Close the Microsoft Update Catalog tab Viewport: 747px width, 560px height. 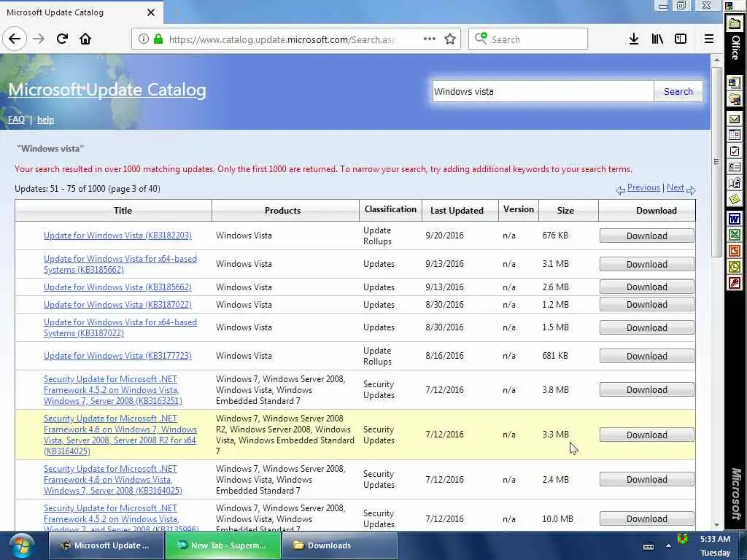point(150,12)
